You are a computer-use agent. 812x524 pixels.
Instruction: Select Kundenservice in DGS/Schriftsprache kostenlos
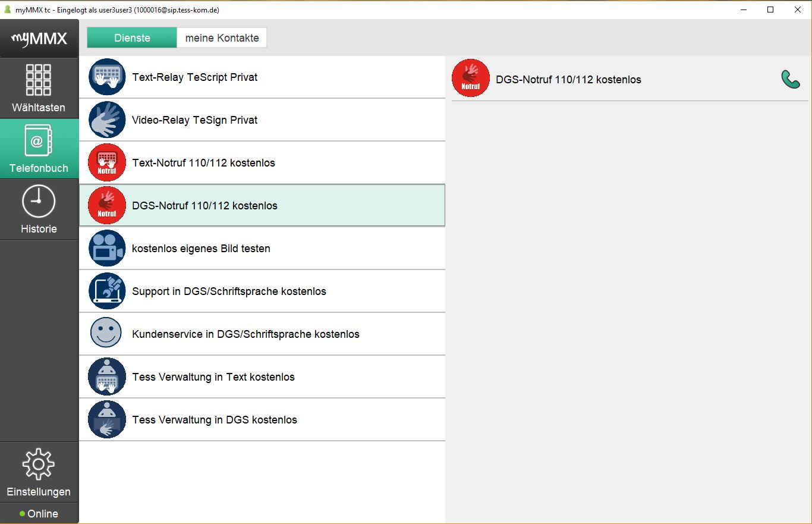pos(262,334)
